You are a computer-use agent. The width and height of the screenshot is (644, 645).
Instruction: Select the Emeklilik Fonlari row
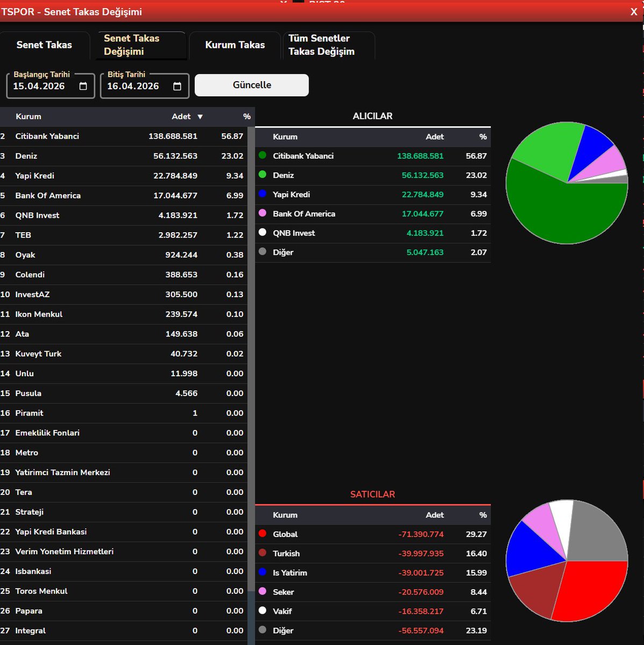click(124, 433)
